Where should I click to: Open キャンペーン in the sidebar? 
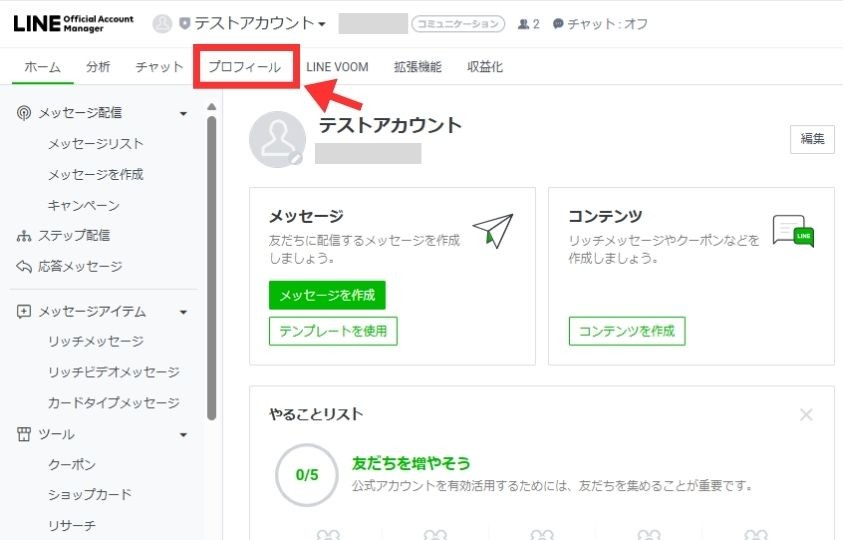pyautogui.click(x=84, y=205)
